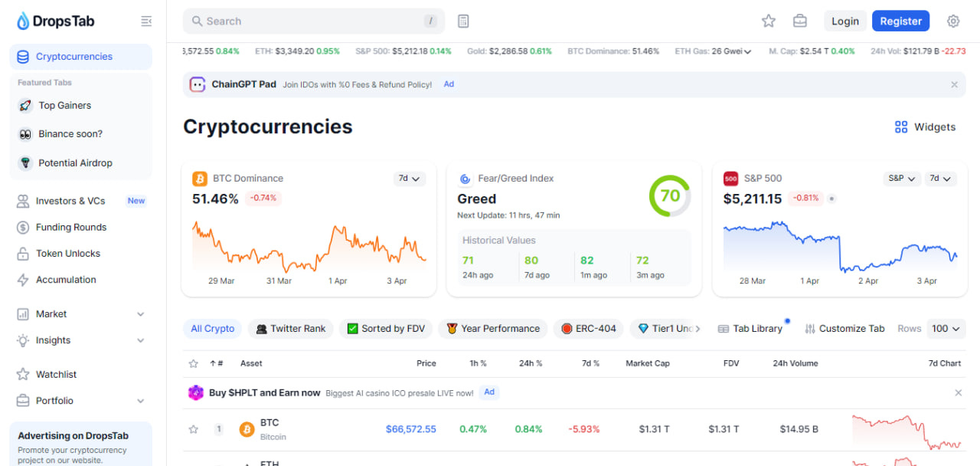Sort by rank number column header

[217, 363]
